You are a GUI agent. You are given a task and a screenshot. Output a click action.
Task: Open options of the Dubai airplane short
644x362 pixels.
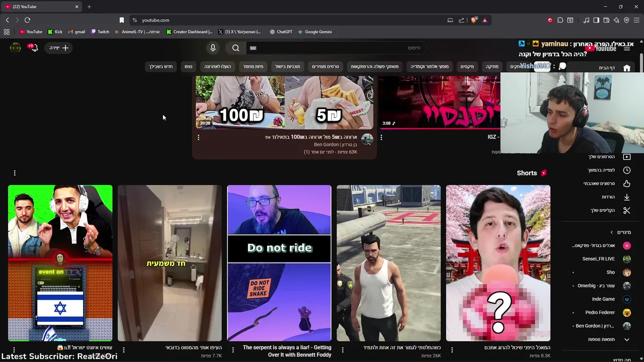tap(124, 350)
